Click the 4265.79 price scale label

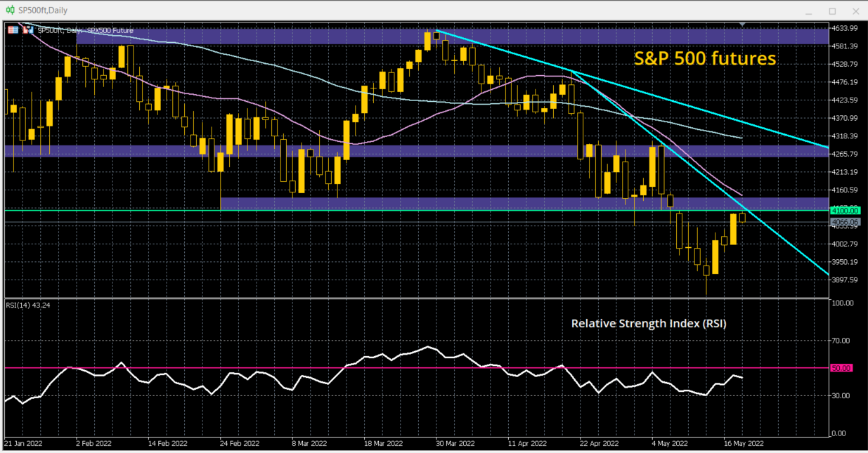(x=844, y=154)
